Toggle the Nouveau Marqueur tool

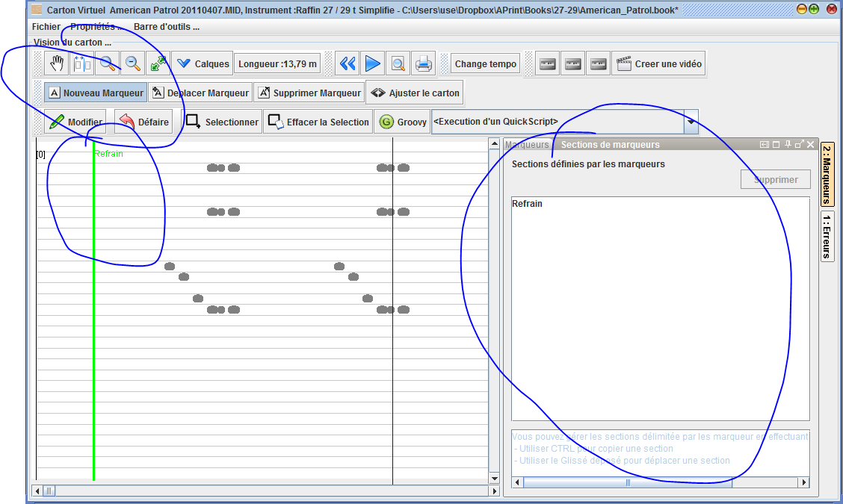click(96, 93)
